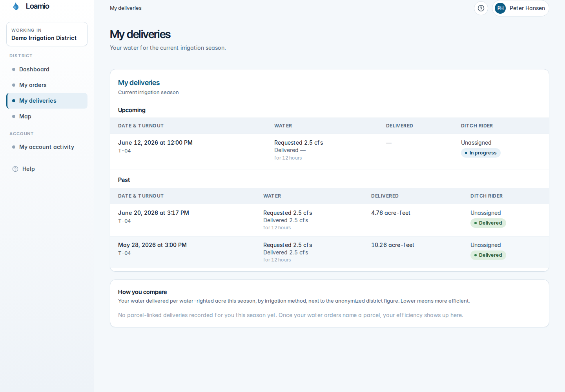Click the bullet beside My account activity

[14, 147]
